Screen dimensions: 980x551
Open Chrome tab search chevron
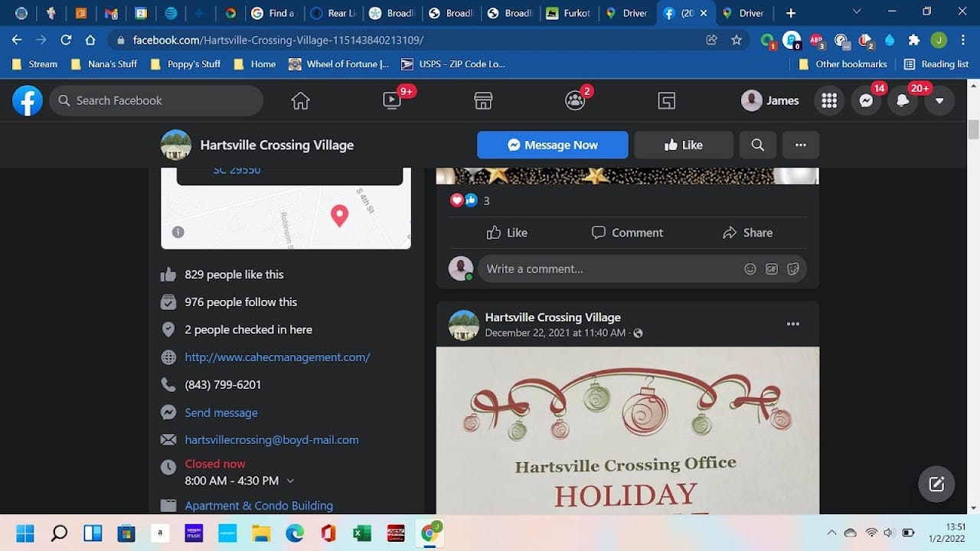[857, 12]
